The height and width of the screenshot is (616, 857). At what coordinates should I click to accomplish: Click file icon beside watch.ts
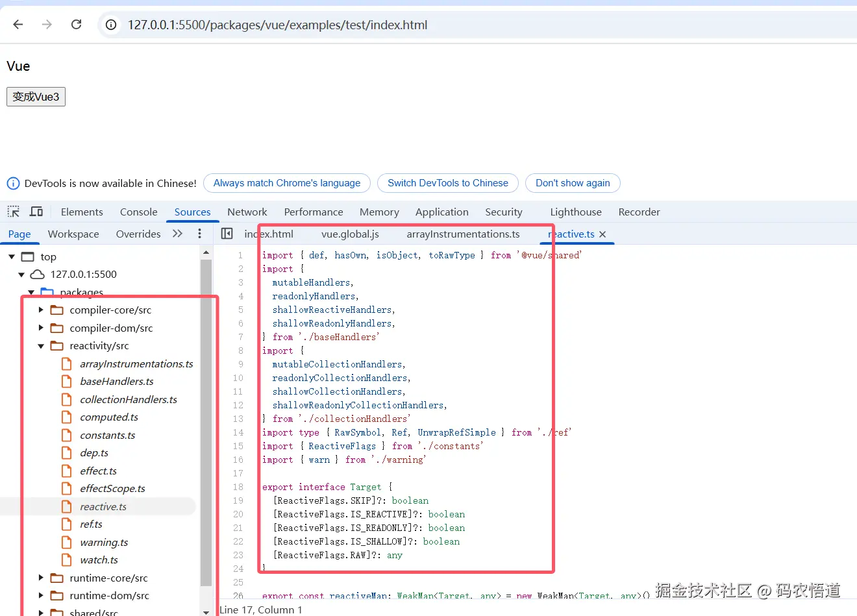coord(66,560)
